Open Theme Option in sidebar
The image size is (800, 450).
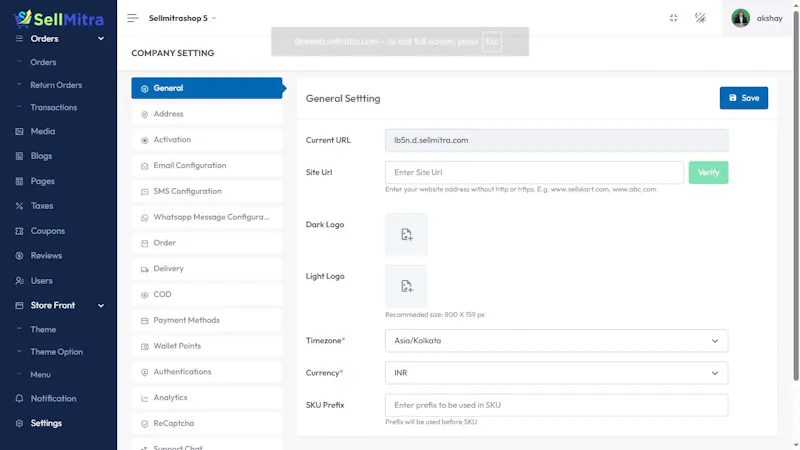pyautogui.click(x=56, y=352)
